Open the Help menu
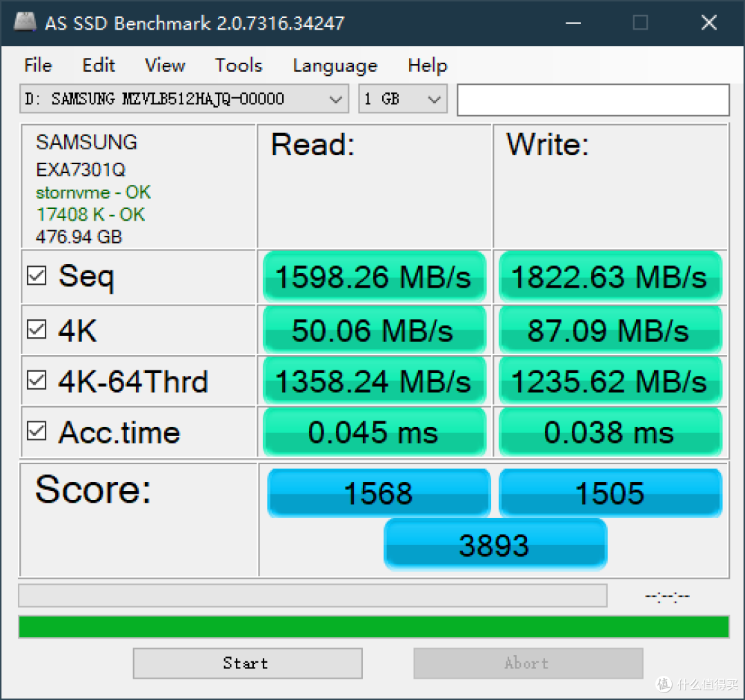Image resolution: width=745 pixels, height=700 pixels. [x=427, y=65]
